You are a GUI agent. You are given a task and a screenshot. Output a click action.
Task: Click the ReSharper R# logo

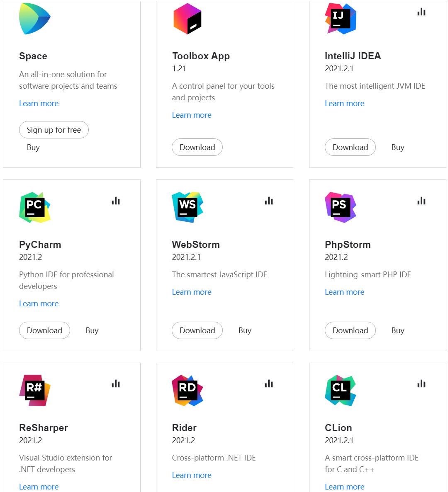[x=35, y=390]
